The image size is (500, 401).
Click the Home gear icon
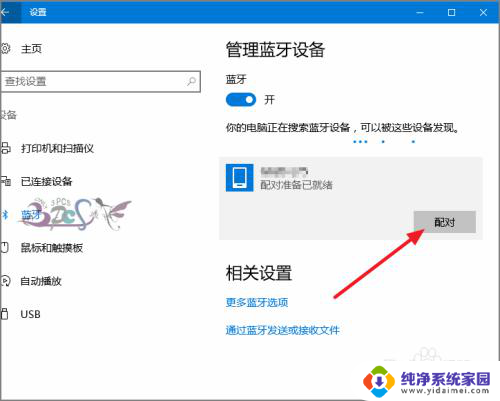tap(5, 49)
